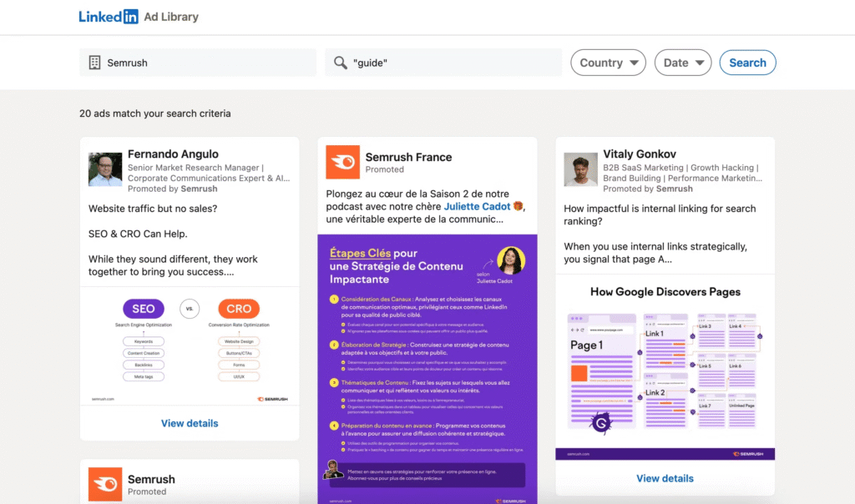Open the Étapes Clés purple ad image
The width and height of the screenshot is (855, 504).
coord(427,369)
